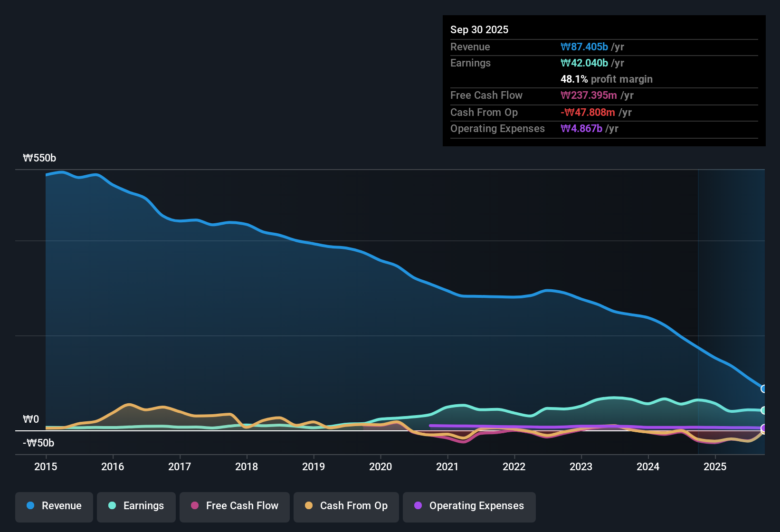Open the Operating Expenses legend item
Screen dimensions: 780x532
click(x=469, y=506)
